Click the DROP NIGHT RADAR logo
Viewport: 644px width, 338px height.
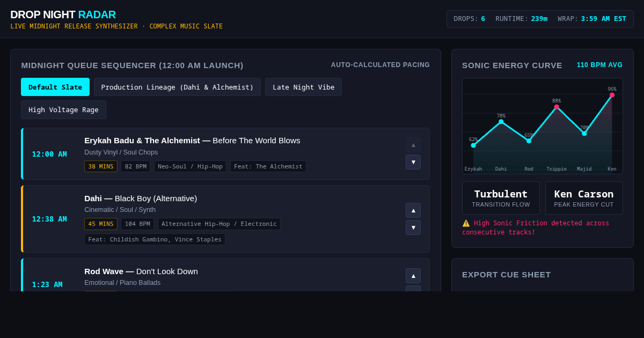click(x=63, y=14)
